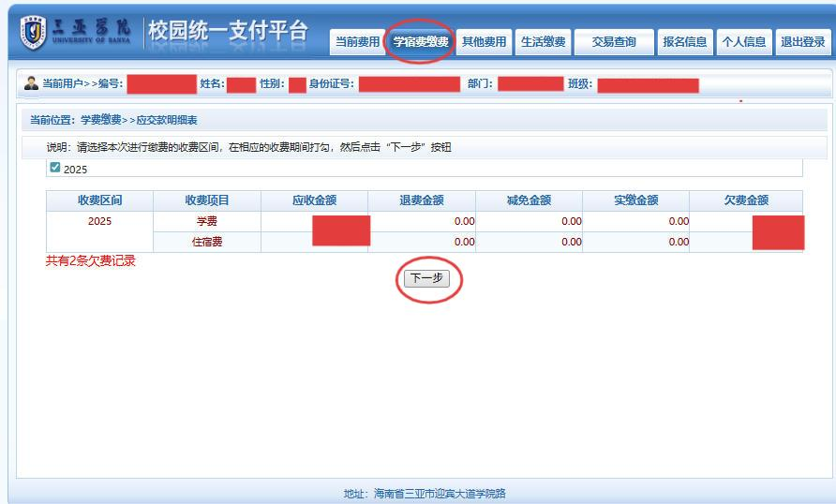836x504 pixels.
Task: Select the 生活缴费 tab
Action: click(x=543, y=42)
